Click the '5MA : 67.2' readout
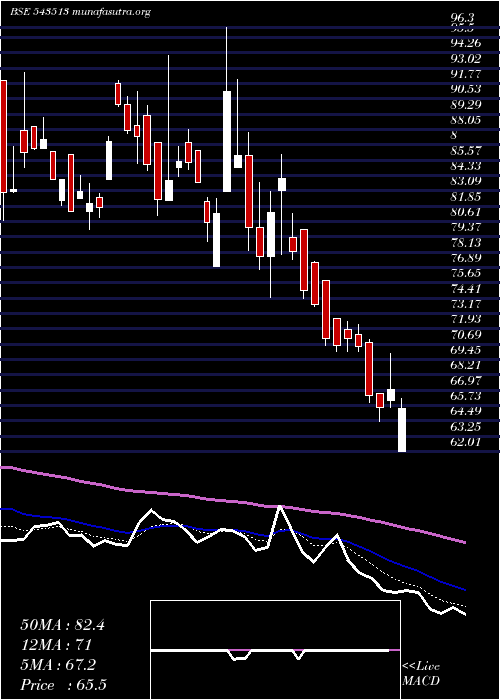 pyautogui.click(x=58, y=664)
